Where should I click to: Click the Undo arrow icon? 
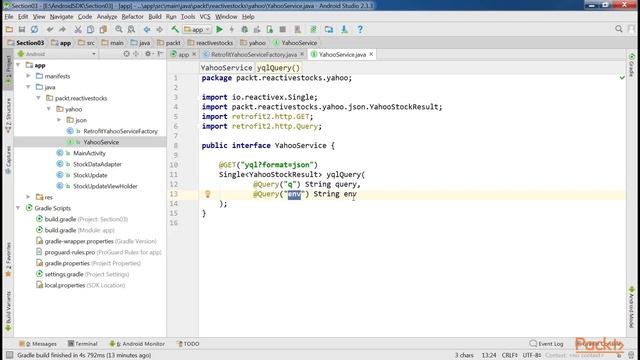tap(50, 29)
